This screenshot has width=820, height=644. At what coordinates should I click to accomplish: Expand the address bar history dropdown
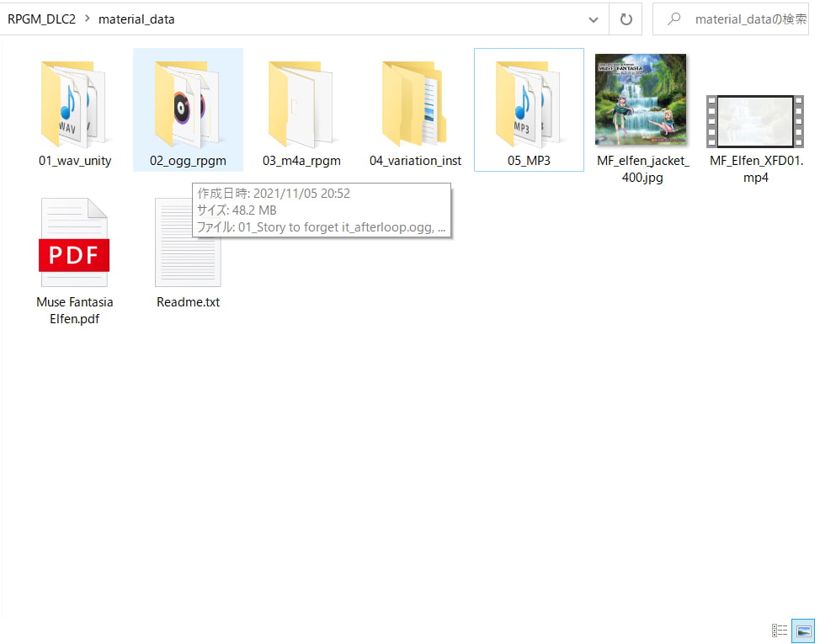pyautogui.click(x=594, y=19)
